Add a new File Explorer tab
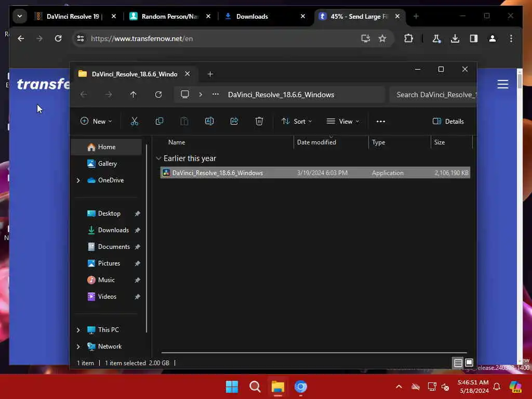 pos(210,74)
